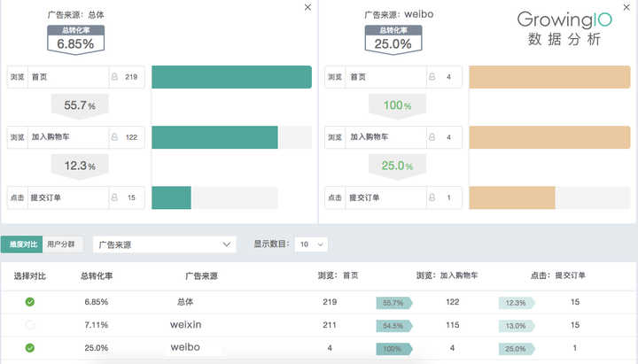638x364 pixels.
Task: Open the 广告来源 dimension dropdown
Action: pyautogui.click(x=165, y=244)
